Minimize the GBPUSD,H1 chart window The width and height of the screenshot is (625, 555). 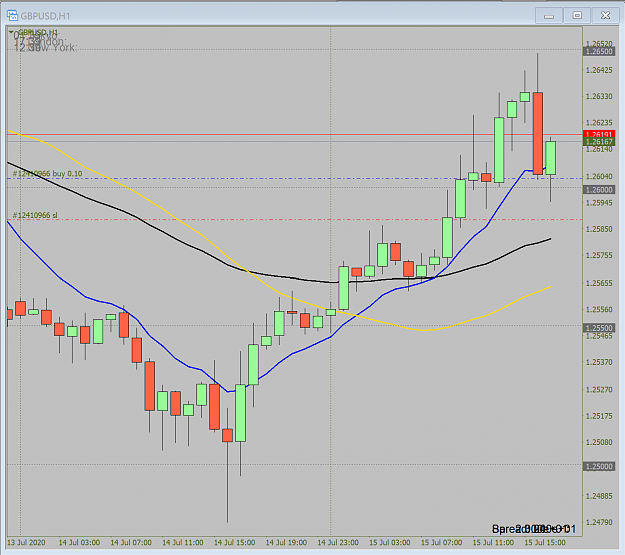(x=549, y=16)
